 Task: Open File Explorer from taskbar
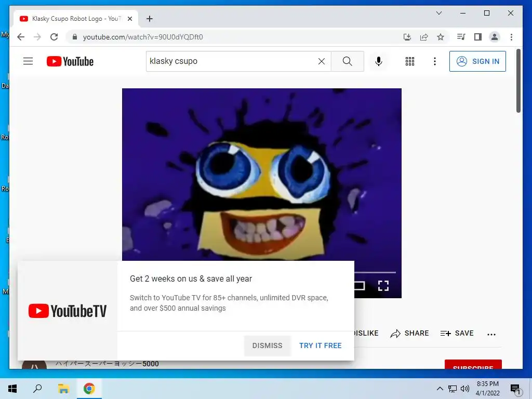point(63,389)
